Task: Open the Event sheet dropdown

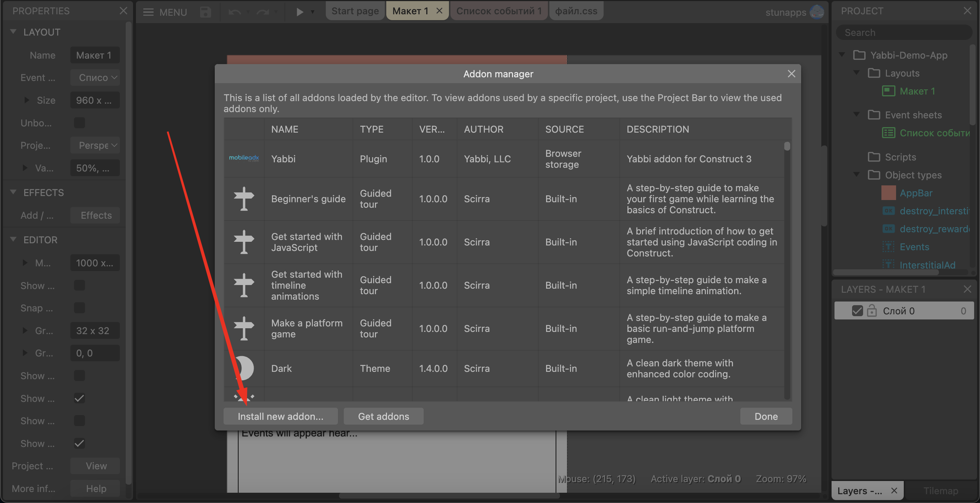Action: (95, 78)
